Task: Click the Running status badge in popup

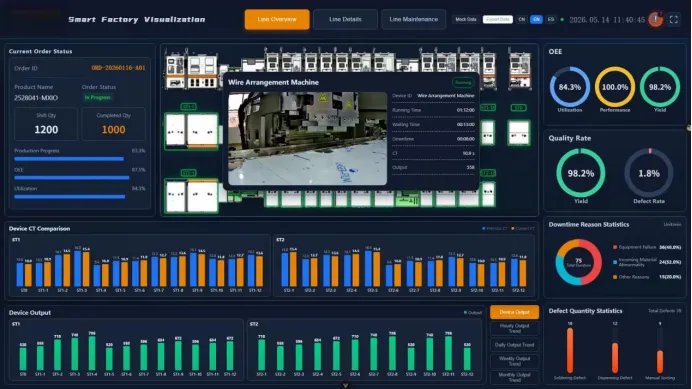Action: [x=463, y=82]
